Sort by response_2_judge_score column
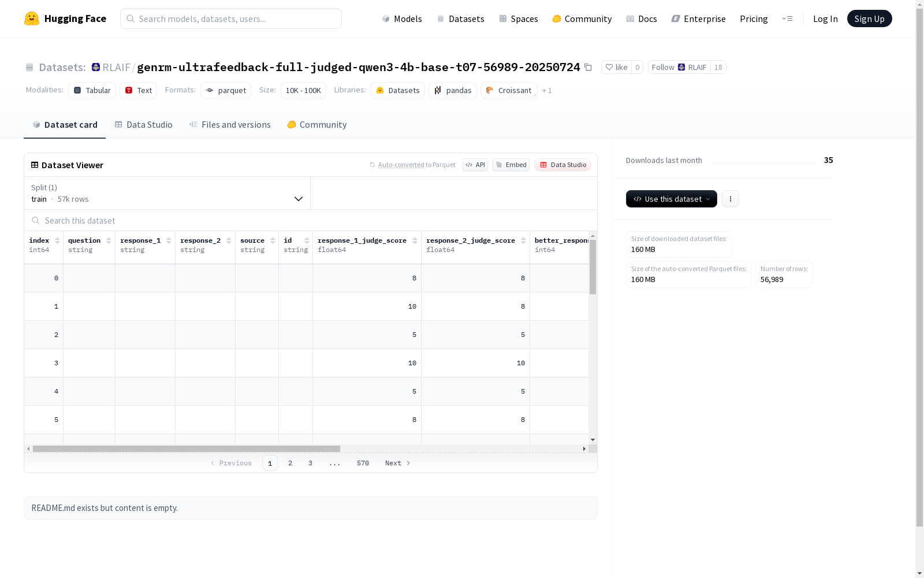This screenshot has width=924, height=578. click(x=523, y=240)
